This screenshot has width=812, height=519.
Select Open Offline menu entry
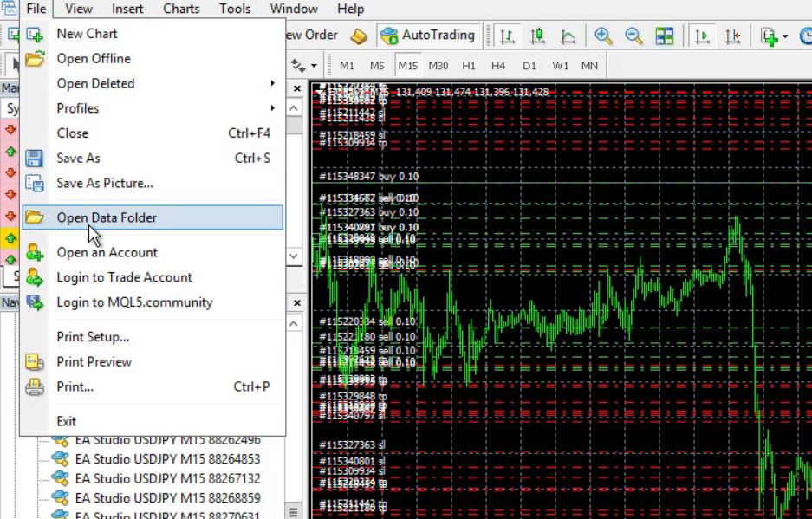153,59
